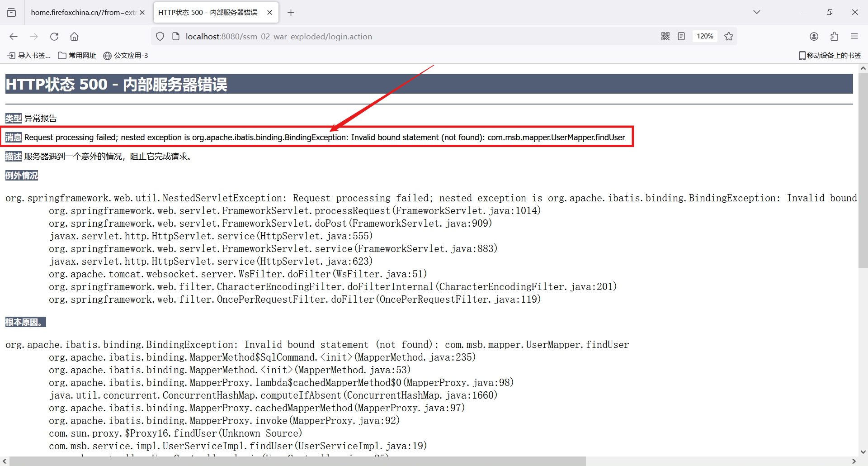
Task: Click the 120% zoom level indicator
Action: pos(705,36)
